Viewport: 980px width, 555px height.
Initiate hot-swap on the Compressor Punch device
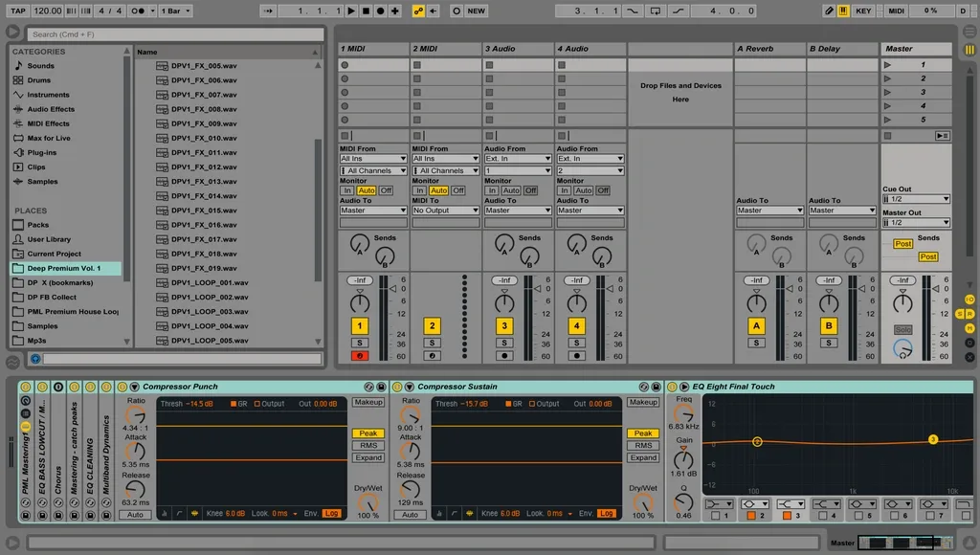tap(369, 387)
